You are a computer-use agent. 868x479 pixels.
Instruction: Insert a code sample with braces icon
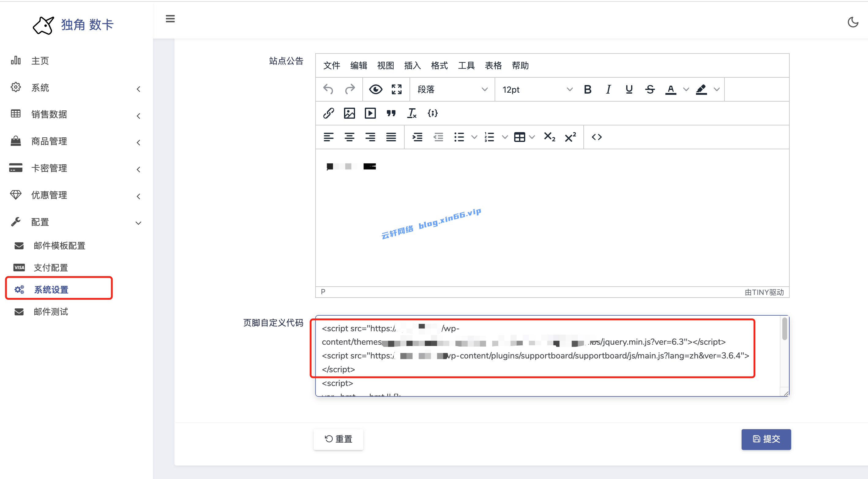[x=433, y=113]
